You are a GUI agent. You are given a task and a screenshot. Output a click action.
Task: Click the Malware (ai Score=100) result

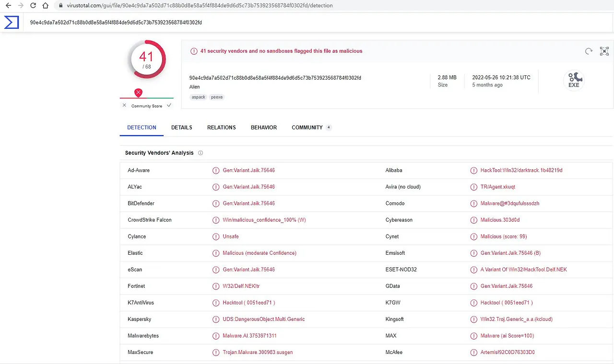click(x=507, y=336)
